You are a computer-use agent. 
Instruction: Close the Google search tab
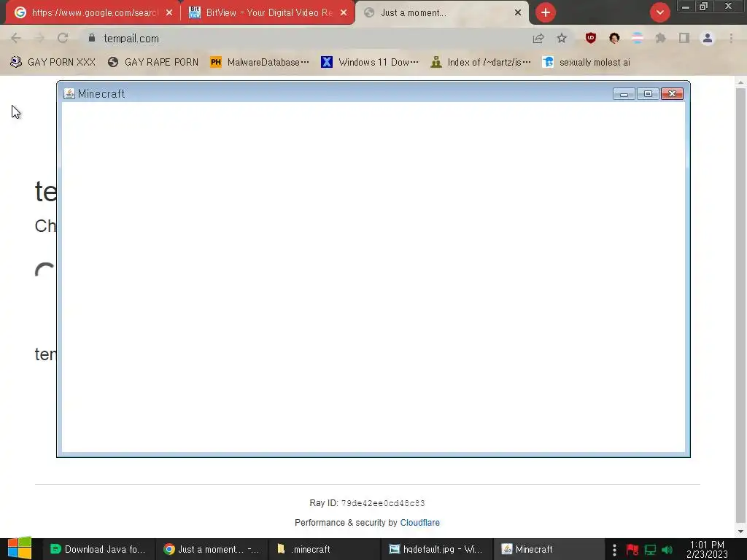point(169,12)
